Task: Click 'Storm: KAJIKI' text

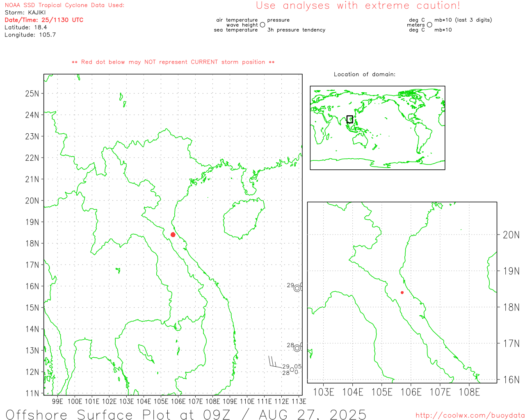Action: point(25,12)
